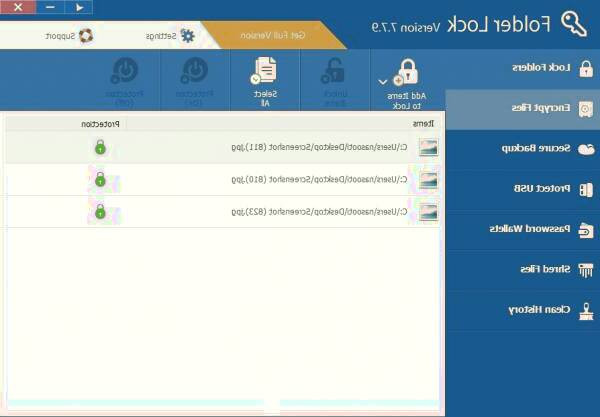Viewport: 600px width, 417px height.
Task: Open the Clean History section
Action: pyautogui.click(x=523, y=310)
